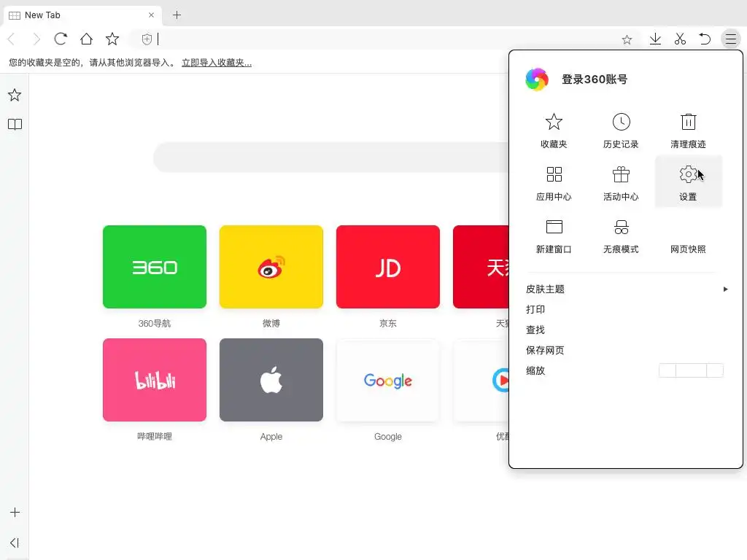Expand the 皮肤主题 submenu arrow

pos(725,289)
